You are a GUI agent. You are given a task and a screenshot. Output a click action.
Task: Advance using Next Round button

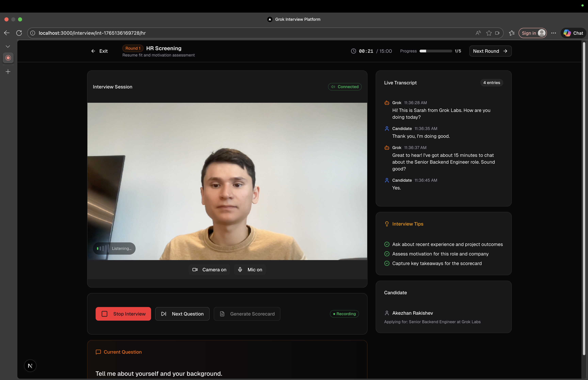click(x=490, y=51)
